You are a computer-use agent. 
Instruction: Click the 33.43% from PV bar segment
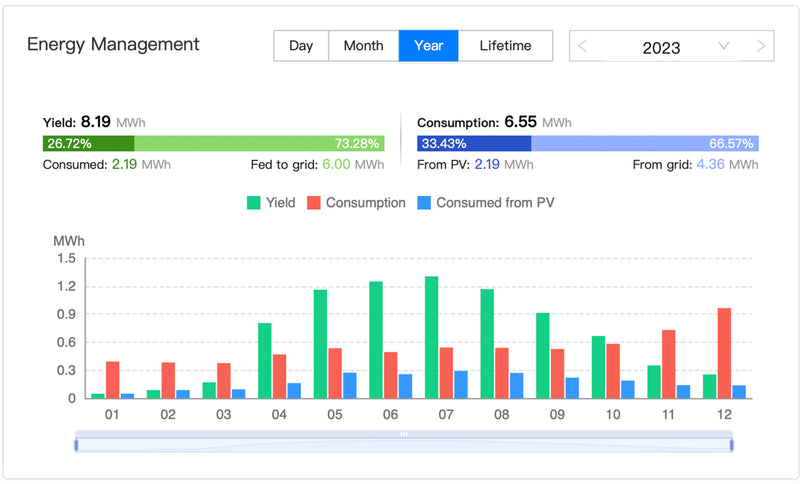coord(474,143)
